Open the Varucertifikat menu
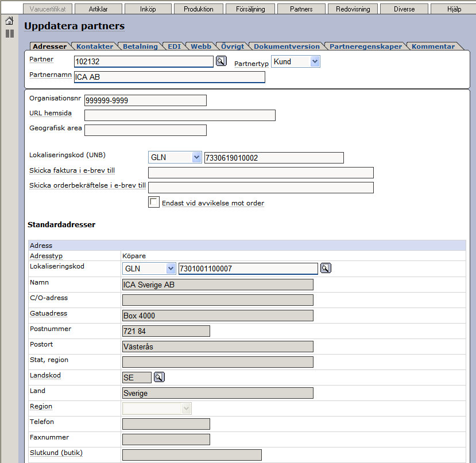Image resolution: width=476 pixels, height=463 pixels. coord(48,9)
